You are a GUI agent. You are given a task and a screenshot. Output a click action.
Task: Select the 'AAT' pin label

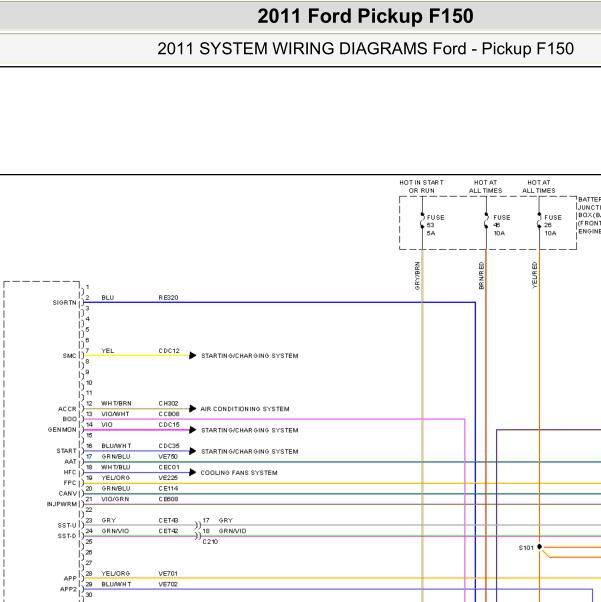click(x=70, y=461)
